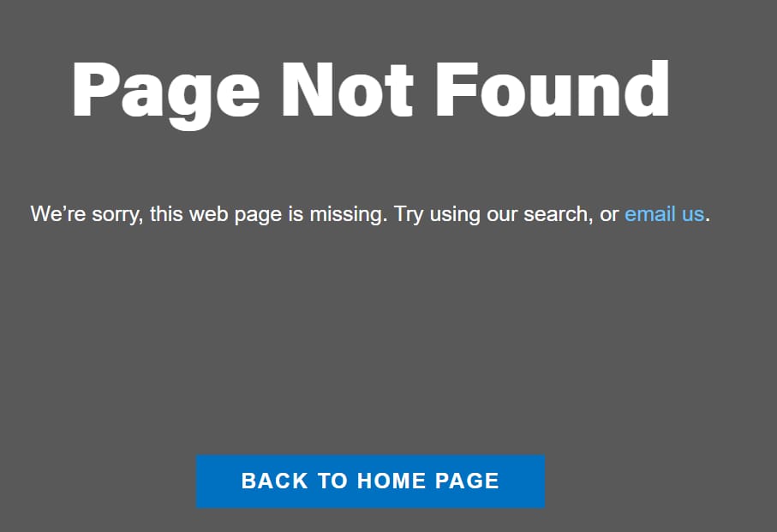Click the word PAGE on blue button
The width and height of the screenshot is (777, 532).
point(467,481)
